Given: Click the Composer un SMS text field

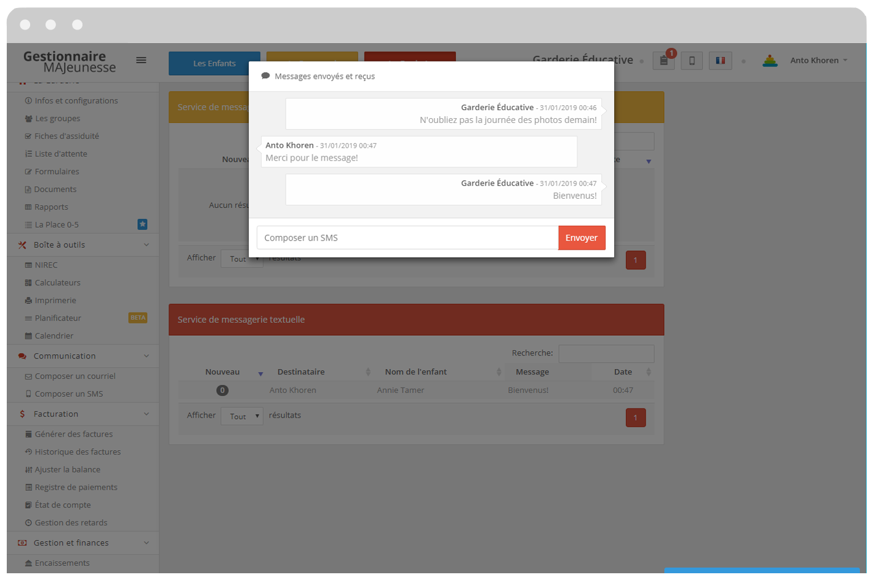Looking at the screenshot, I should pos(407,238).
